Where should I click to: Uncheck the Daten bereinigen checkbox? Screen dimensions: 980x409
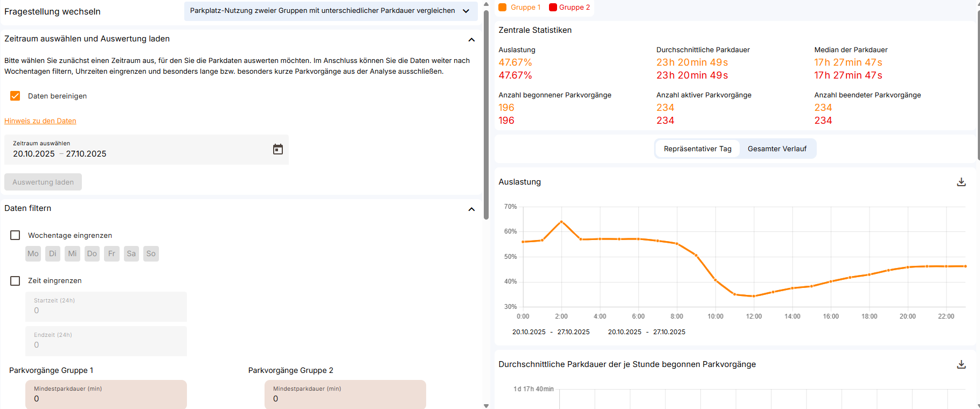coord(15,96)
